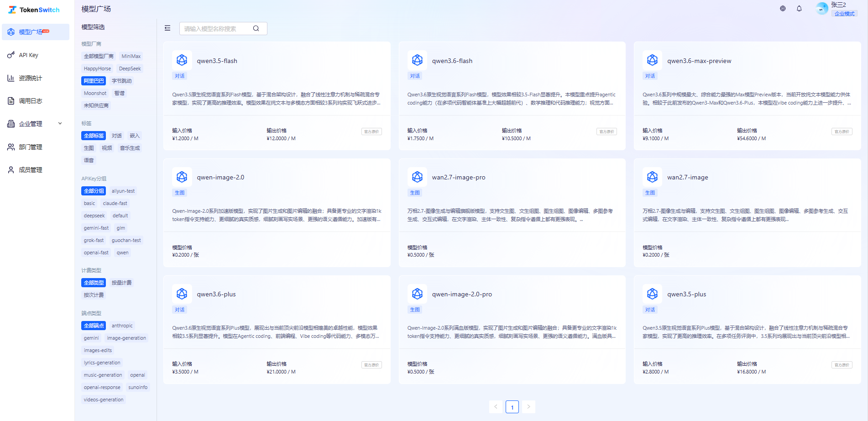Click the 企业模式 label under username
Viewport: 868px width, 421px height.
[844, 14]
